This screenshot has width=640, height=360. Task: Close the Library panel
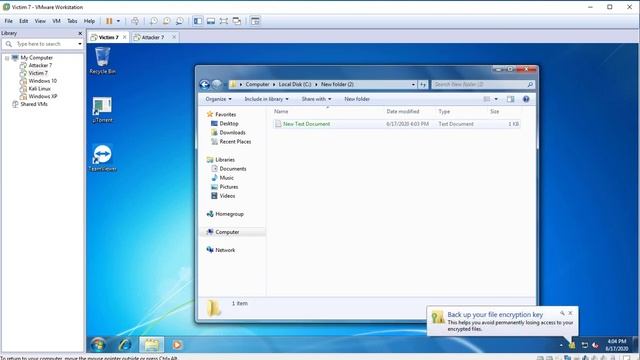(x=80, y=33)
